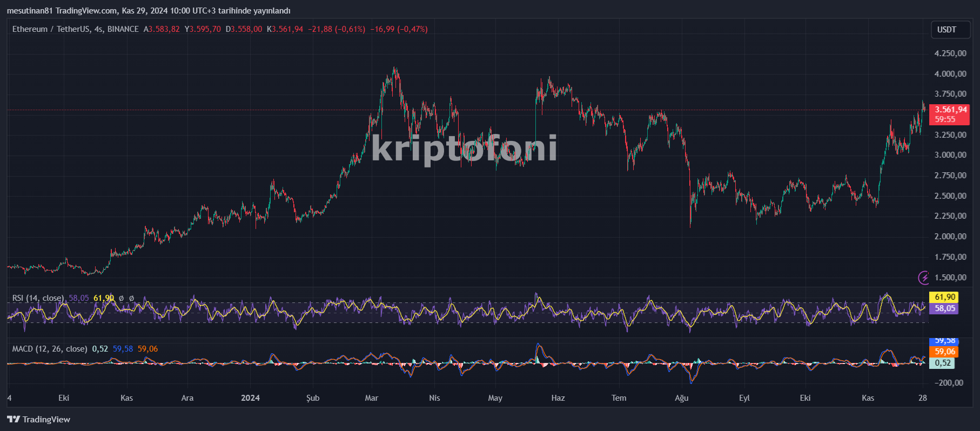Click the Nis month label on time axis
The width and height of the screenshot is (980, 431).
[434, 398]
